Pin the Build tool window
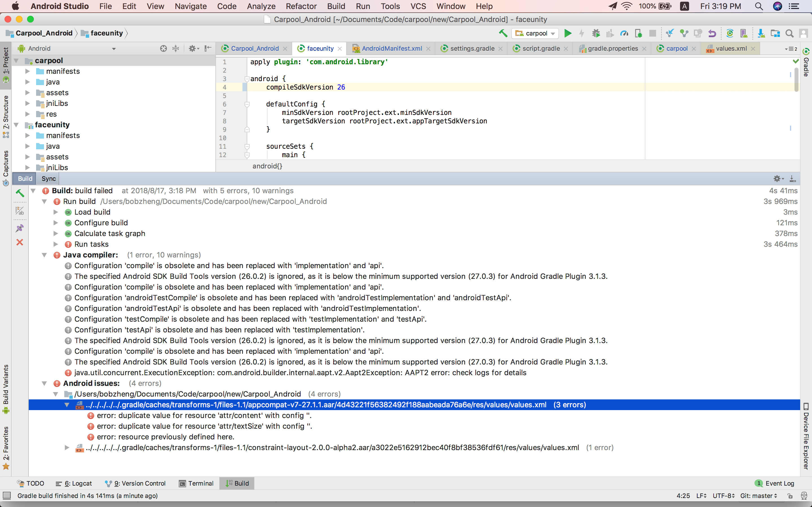Image resolution: width=812 pixels, height=507 pixels. pyautogui.click(x=20, y=228)
